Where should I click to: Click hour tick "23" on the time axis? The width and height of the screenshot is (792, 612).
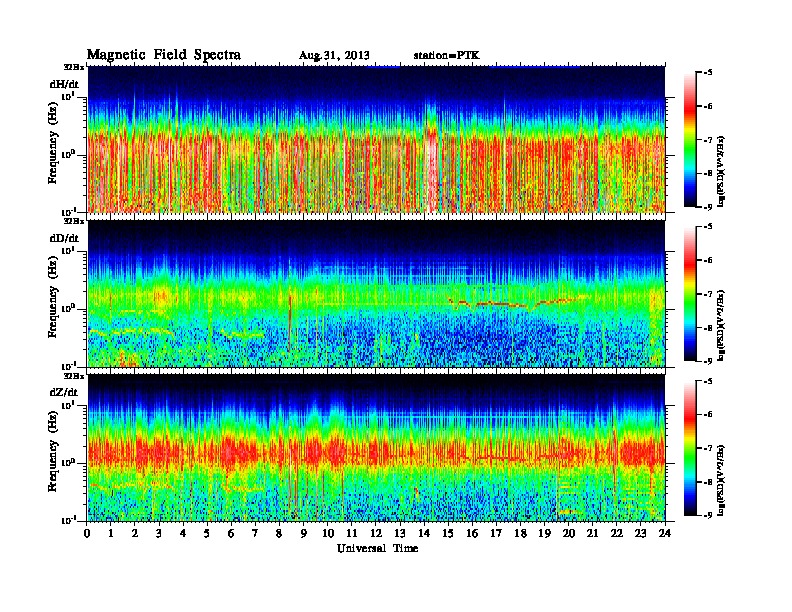coord(640,533)
